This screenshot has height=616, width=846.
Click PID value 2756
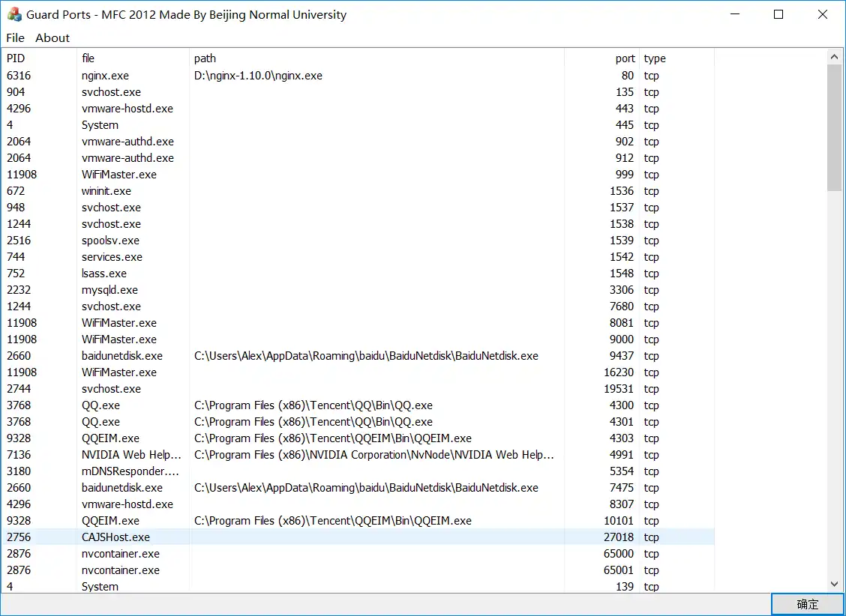point(19,537)
